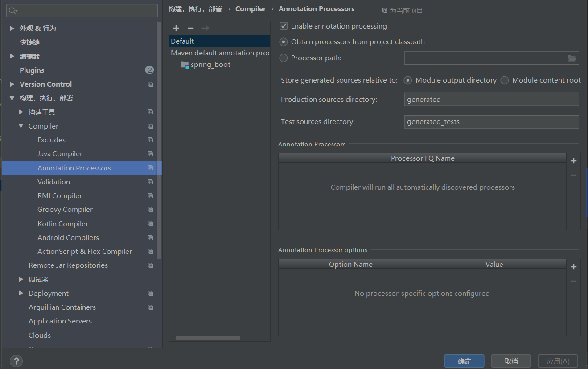Click the project-level icon beside Android Compilers
Viewport: 588px width, 369px height.
tap(150, 237)
